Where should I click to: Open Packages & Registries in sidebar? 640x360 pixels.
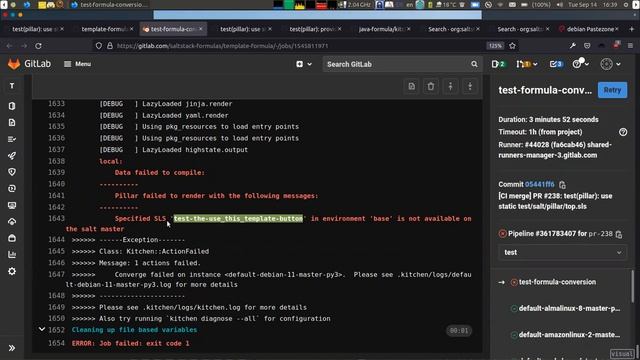click(x=12, y=238)
